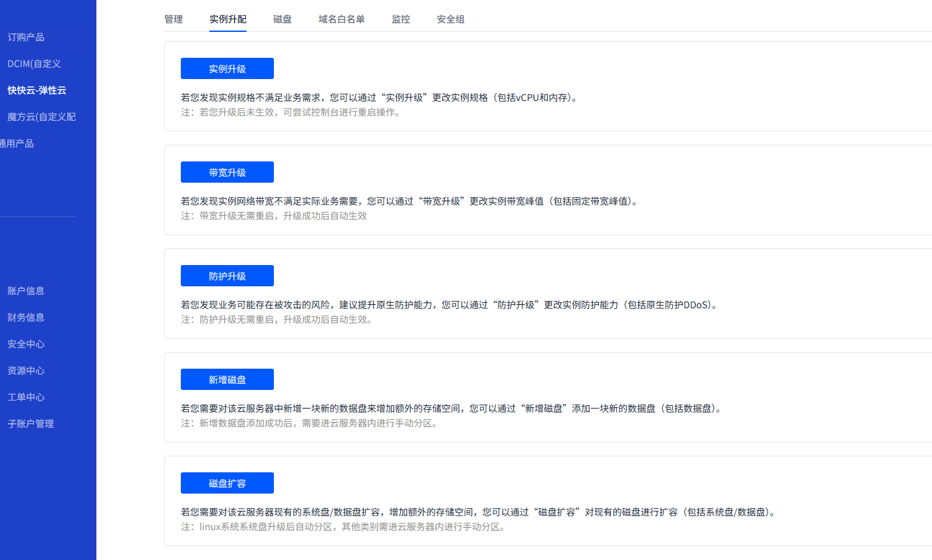This screenshot has height=560, width=932.
Task: Click the 实例升级 button
Action: click(x=227, y=68)
